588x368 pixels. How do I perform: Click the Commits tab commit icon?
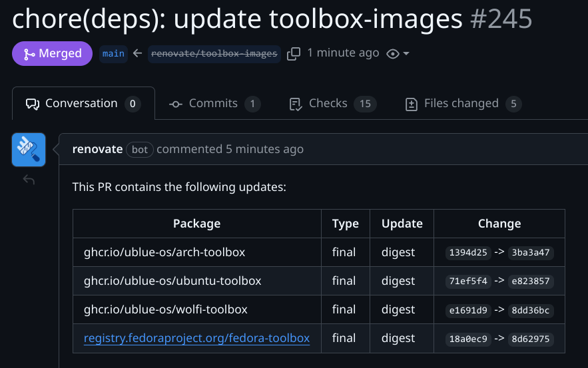tap(176, 104)
